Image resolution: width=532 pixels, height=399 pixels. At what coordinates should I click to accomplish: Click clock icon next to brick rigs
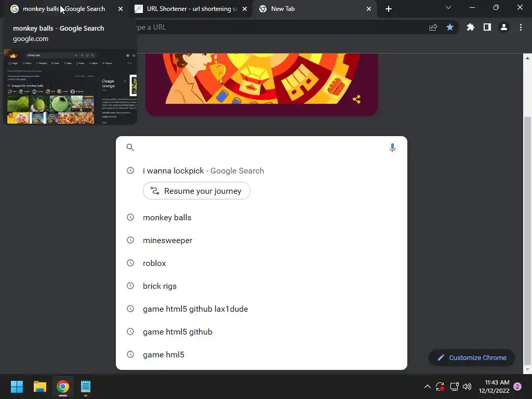(x=130, y=286)
